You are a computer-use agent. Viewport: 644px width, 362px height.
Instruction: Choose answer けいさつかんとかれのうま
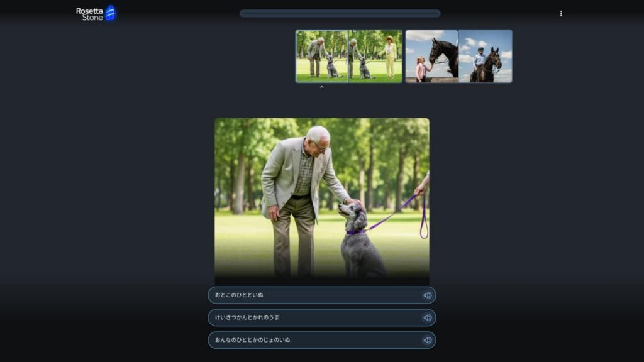[x=321, y=317]
